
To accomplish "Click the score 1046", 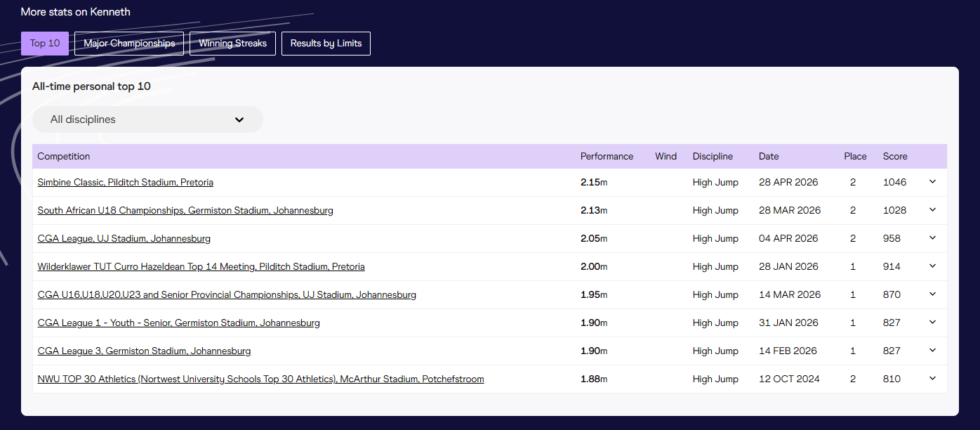I will click(895, 182).
